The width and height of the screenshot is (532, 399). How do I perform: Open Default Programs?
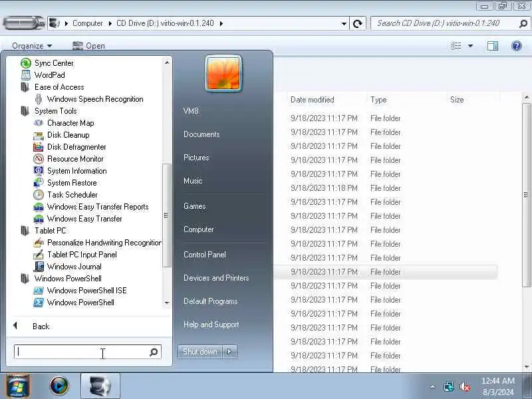[x=210, y=301]
